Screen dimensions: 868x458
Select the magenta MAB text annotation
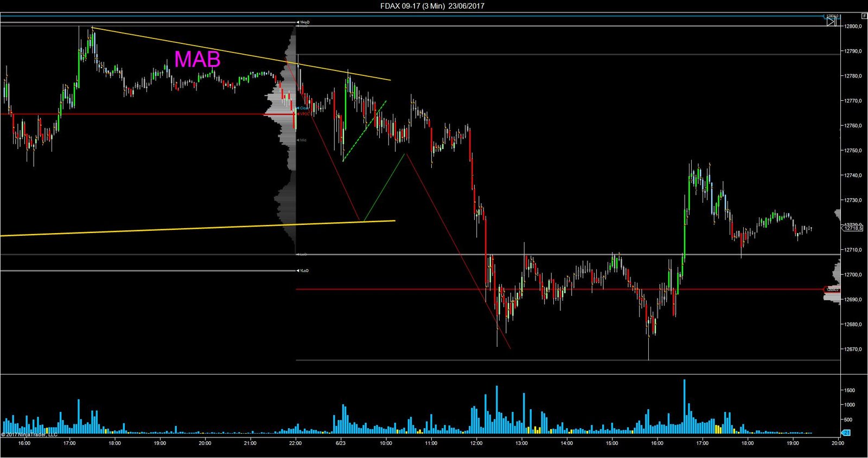pos(197,59)
